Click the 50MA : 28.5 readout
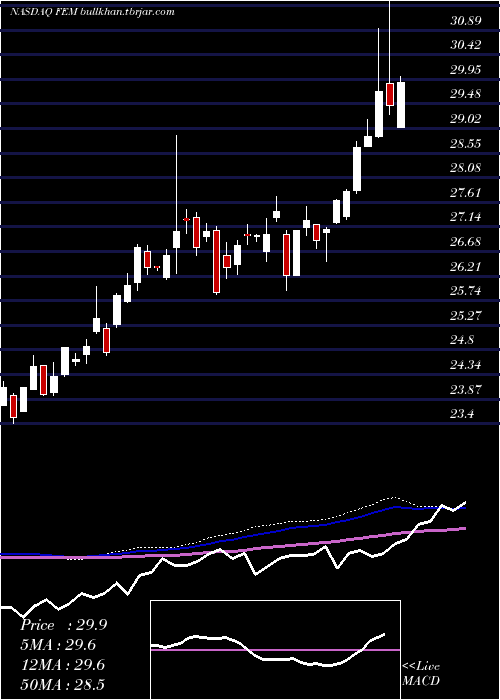 [x=62, y=684]
